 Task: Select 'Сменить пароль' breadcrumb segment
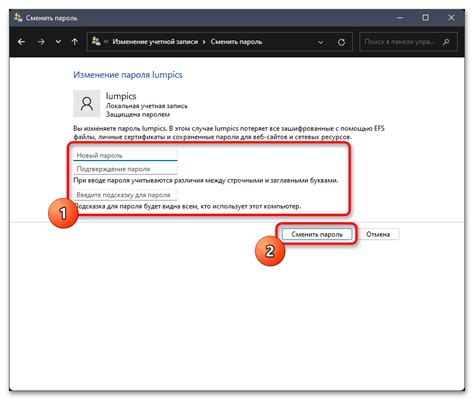tap(236, 42)
